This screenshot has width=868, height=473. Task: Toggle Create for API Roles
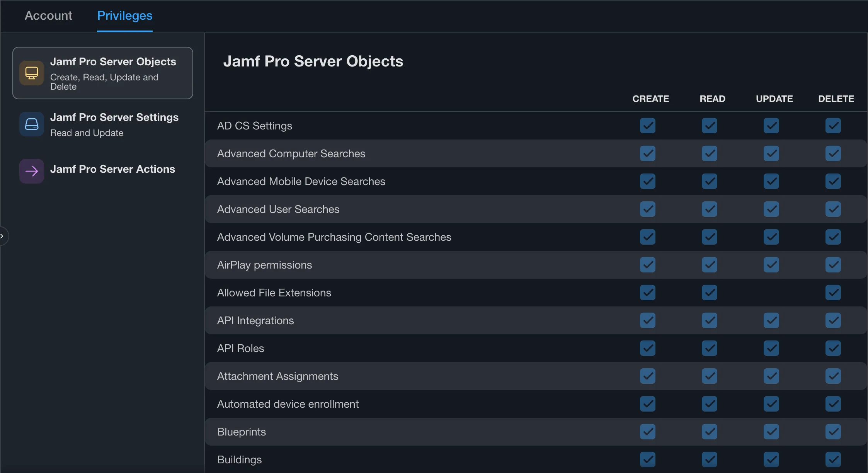pyautogui.click(x=648, y=348)
